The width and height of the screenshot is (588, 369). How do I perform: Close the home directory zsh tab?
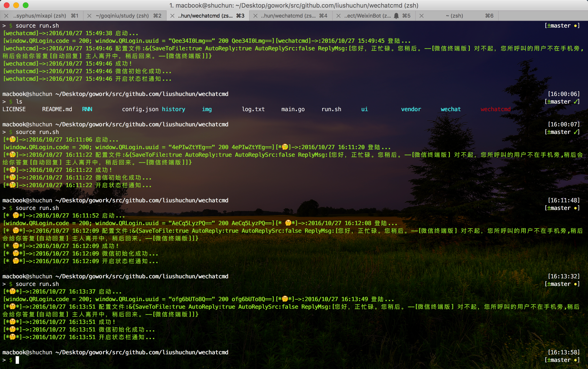(421, 16)
